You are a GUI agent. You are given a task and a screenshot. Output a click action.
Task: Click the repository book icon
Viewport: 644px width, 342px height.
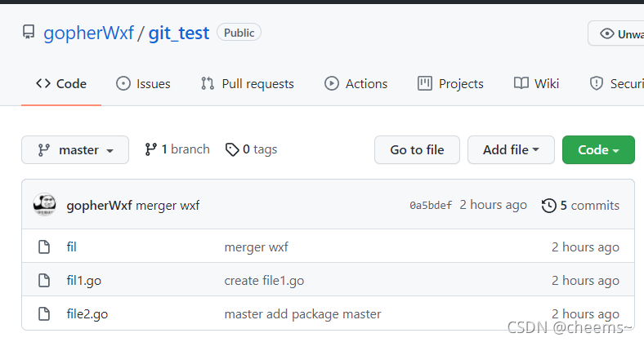(x=29, y=33)
